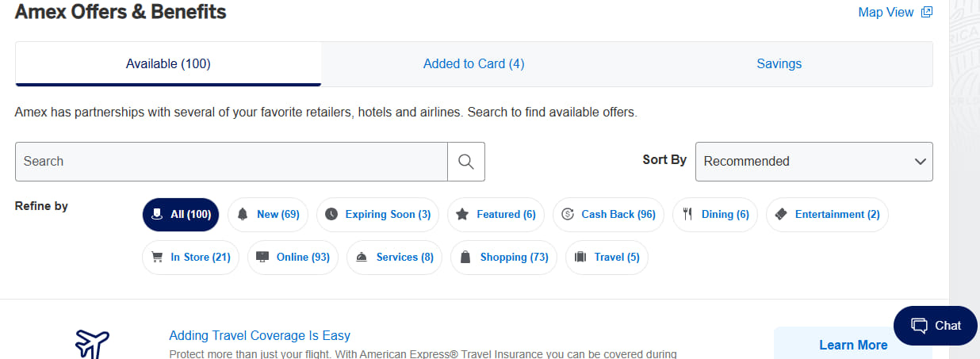
Task: Click the suitcase icon for Travel
Action: (580, 257)
